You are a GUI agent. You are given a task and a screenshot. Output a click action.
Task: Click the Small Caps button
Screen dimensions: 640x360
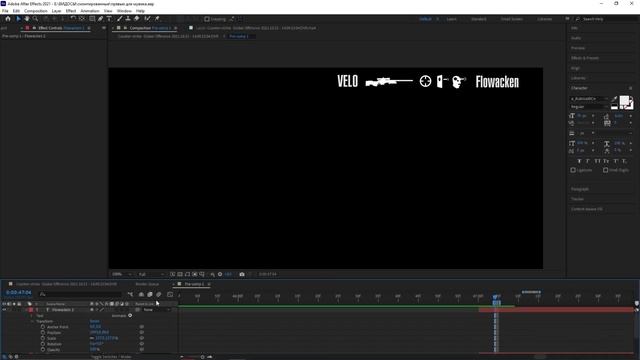pyautogui.click(x=607, y=161)
